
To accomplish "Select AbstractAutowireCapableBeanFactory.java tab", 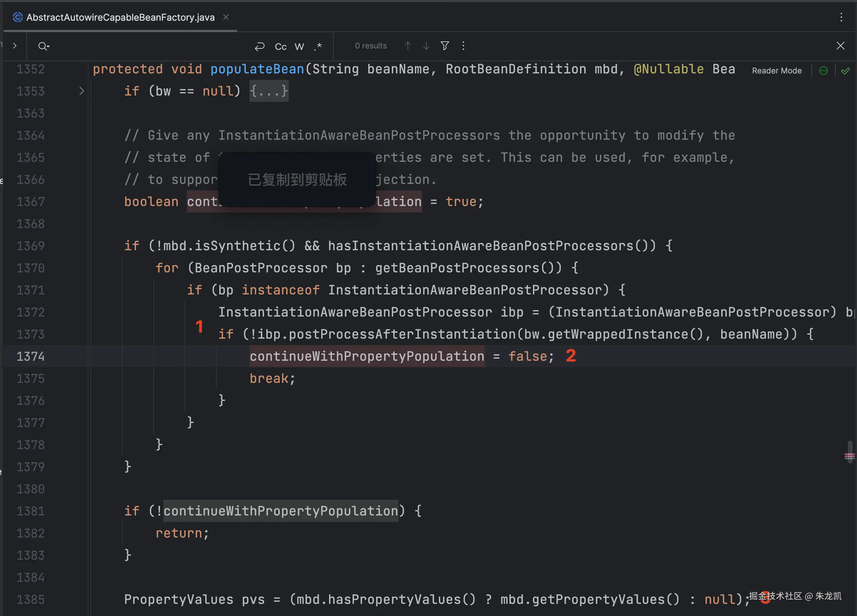I will tap(120, 17).
